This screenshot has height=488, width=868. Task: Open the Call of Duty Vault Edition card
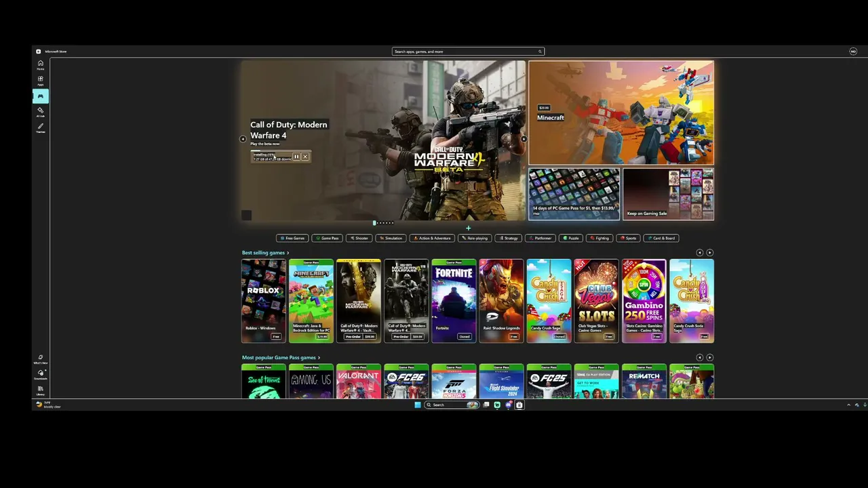pos(359,301)
